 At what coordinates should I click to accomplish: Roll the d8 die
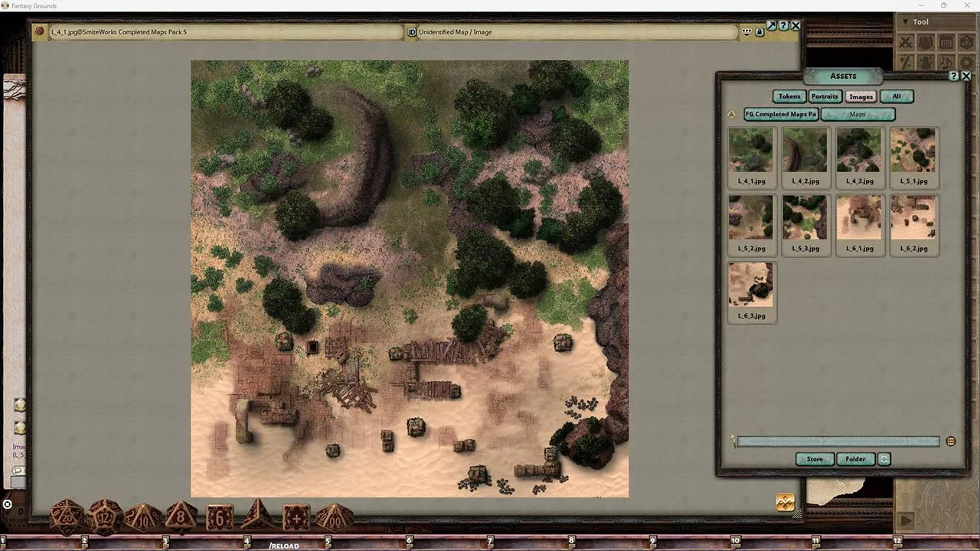pyautogui.click(x=181, y=517)
